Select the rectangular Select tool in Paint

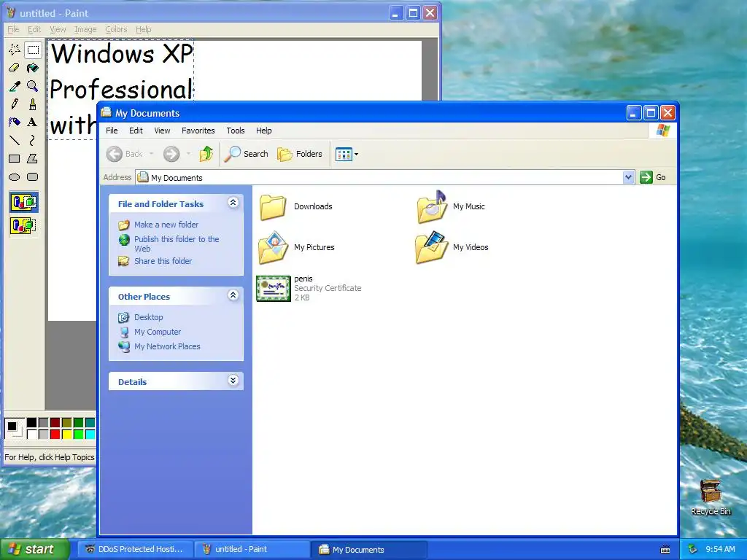pos(33,50)
